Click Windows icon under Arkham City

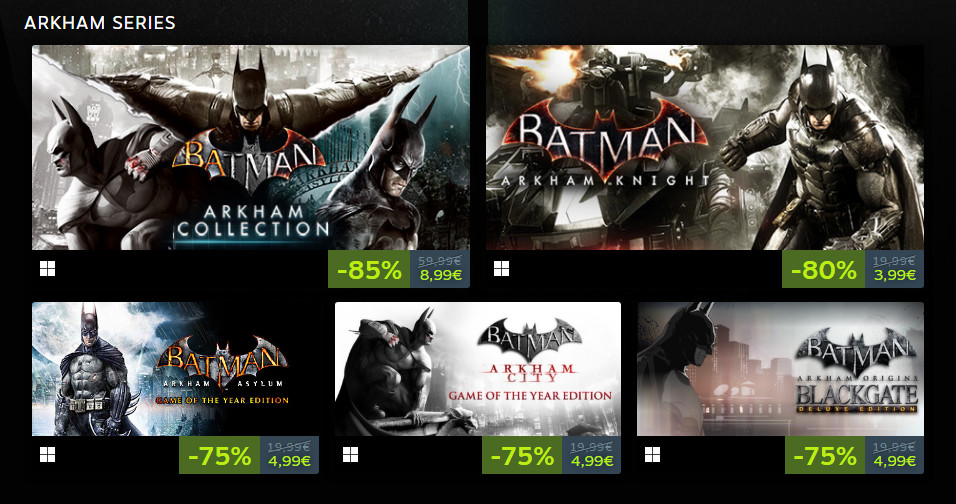(351, 455)
